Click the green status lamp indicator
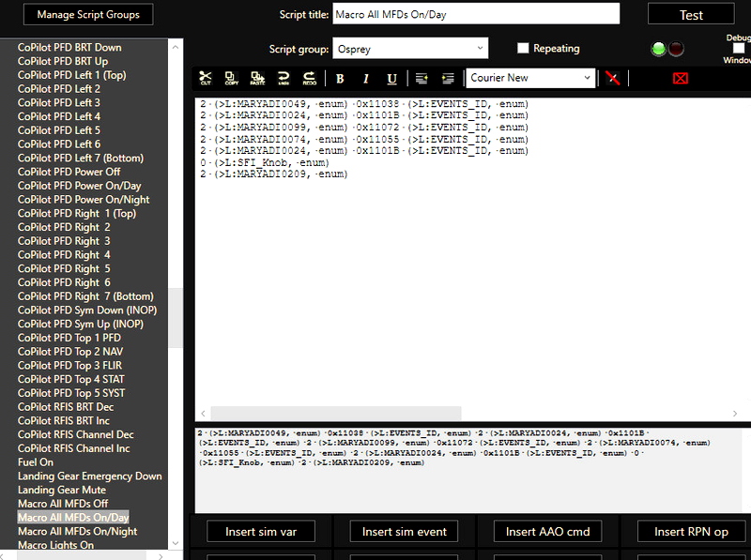The width and height of the screenshot is (751, 560). 657,47
